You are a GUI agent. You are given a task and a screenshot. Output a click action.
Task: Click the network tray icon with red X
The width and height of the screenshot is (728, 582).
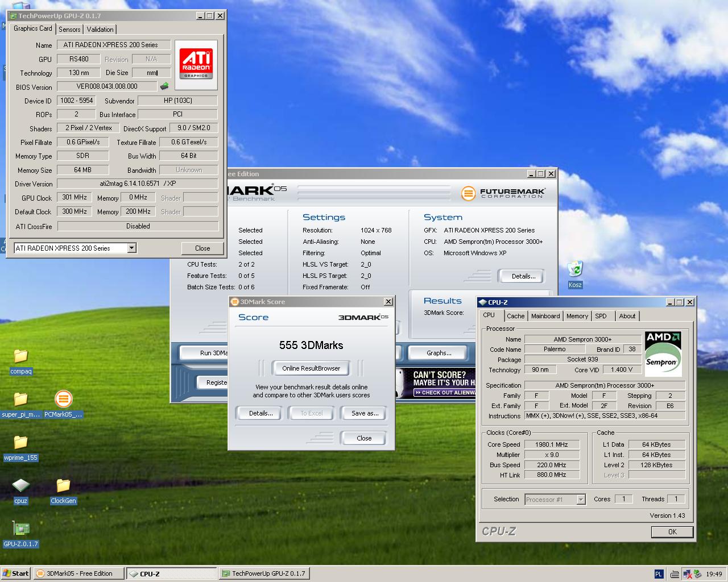[x=687, y=574]
